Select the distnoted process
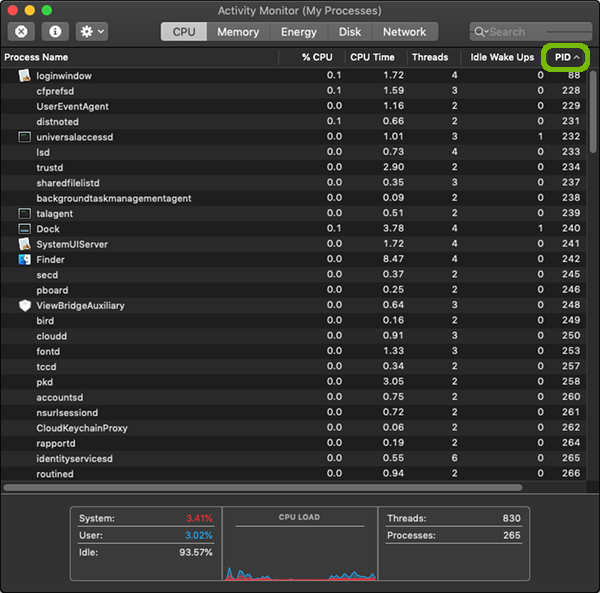600x593 pixels. pyautogui.click(x=293, y=122)
